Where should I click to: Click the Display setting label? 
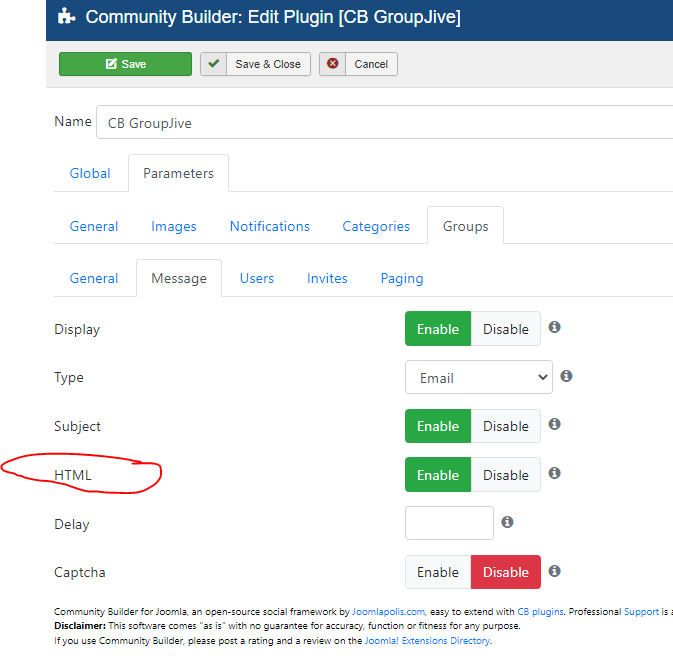pyautogui.click(x=77, y=329)
